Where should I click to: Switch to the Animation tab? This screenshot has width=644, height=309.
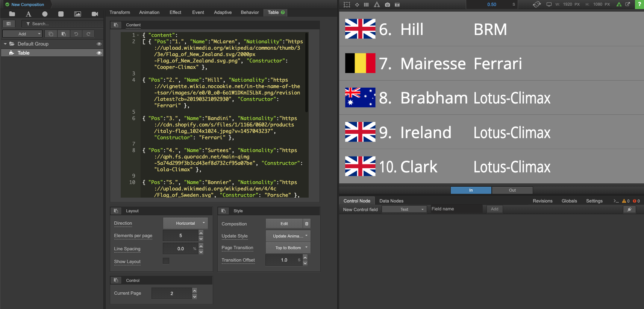click(x=149, y=12)
